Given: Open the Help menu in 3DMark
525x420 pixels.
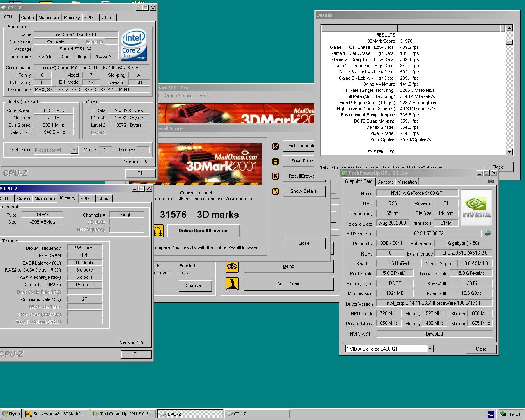Looking at the screenshot, I should coord(204,96).
